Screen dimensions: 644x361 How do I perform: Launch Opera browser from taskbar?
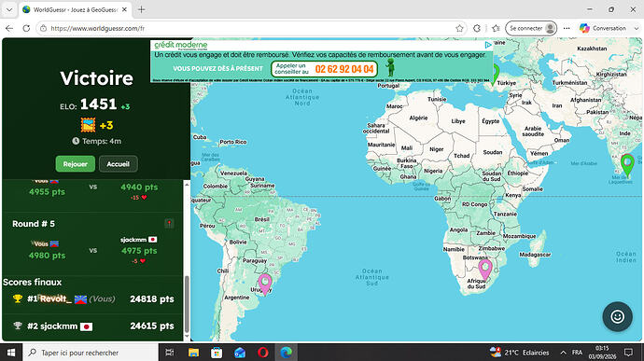click(263, 353)
